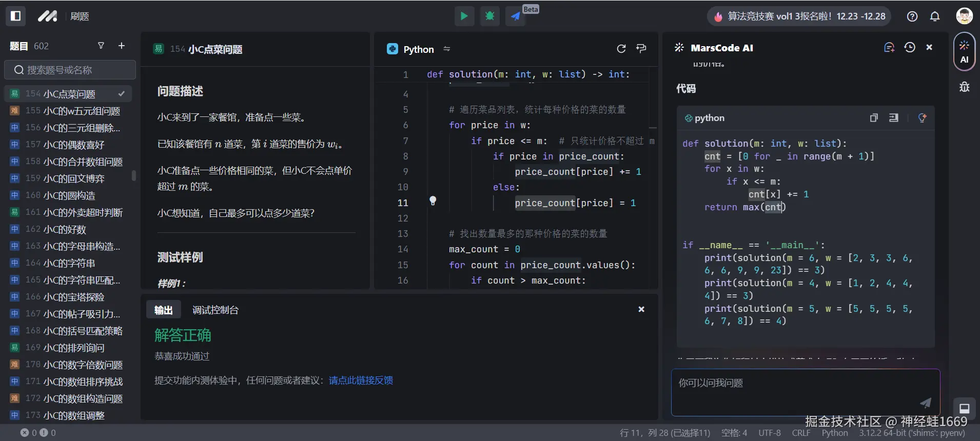Switch language via Python selector

(418, 49)
